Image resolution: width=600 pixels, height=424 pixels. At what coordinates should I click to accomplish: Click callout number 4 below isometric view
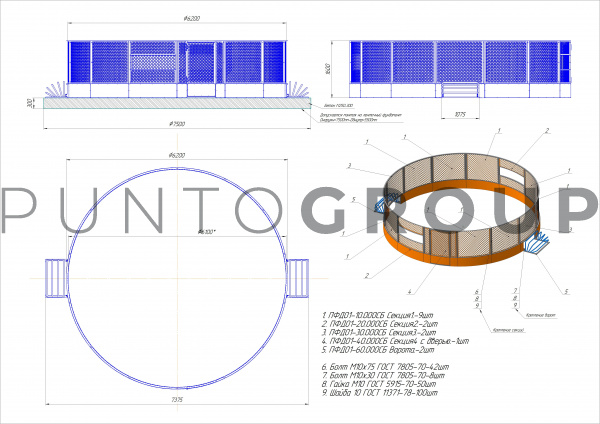409,292
